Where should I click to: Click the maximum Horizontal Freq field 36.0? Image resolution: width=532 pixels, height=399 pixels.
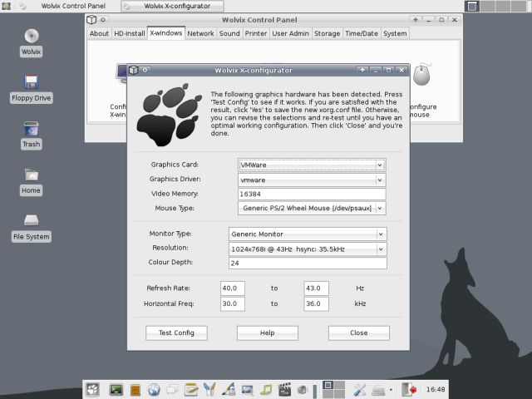coord(316,303)
